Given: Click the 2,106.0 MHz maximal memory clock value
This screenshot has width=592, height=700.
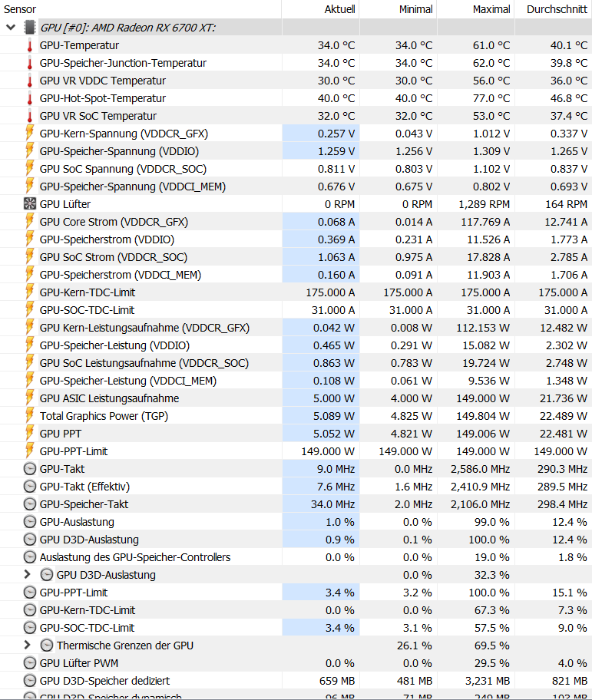Looking at the screenshot, I should pyautogui.click(x=480, y=504).
